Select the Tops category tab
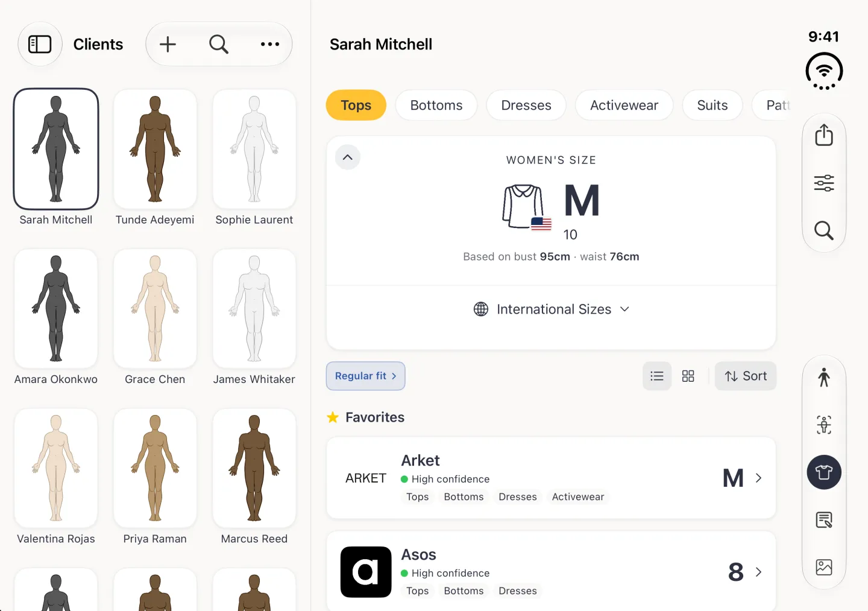The width and height of the screenshot is (868, 611). pyautogui.click(x=356, y=105)
